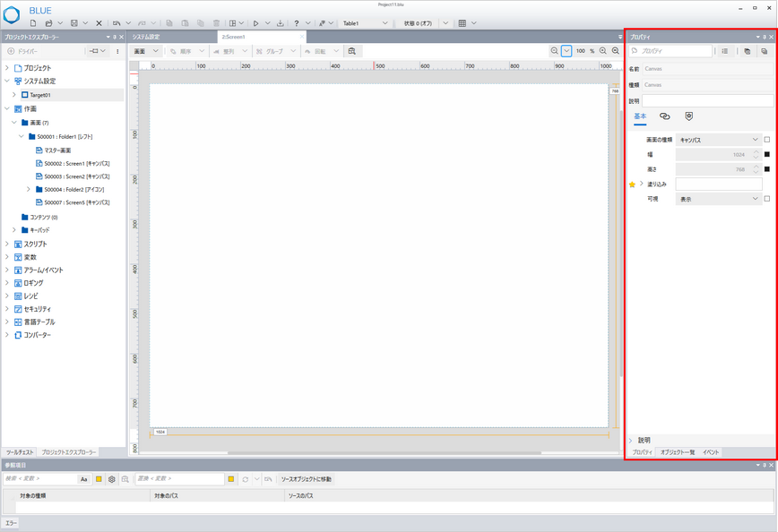Image resolution: width=778 pixels, height=532 pixels.
Task: Click the favorite star beside 塗り込み
Action: pyautogui.click(x=632, y=184)
